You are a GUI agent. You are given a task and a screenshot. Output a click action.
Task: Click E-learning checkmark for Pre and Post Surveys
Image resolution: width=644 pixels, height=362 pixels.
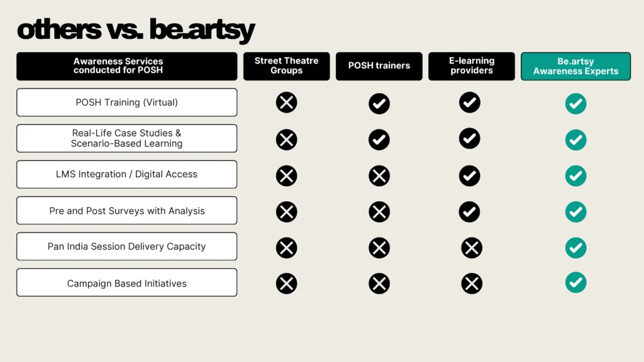click(x=470, y=212)
